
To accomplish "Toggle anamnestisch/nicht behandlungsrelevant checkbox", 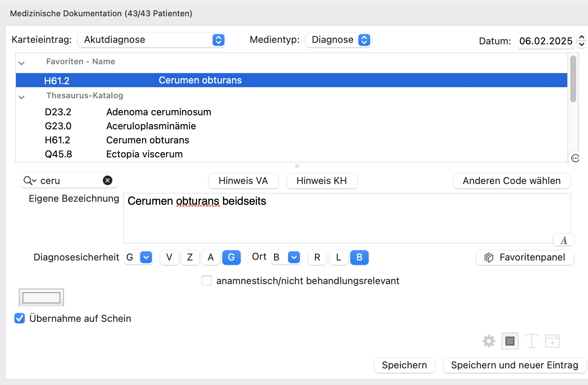I will coord(207,280).
